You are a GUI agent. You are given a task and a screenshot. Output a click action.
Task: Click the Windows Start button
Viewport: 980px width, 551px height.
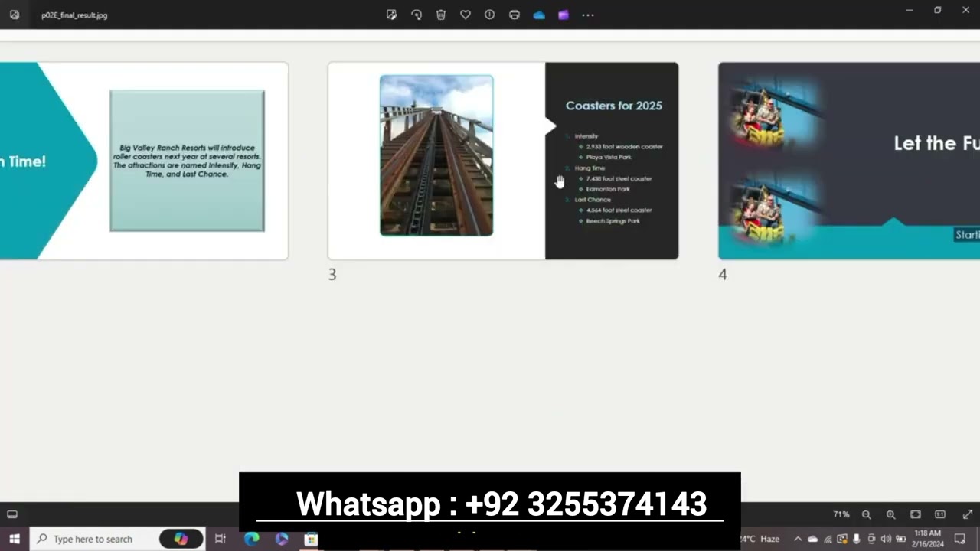[15, 539]
